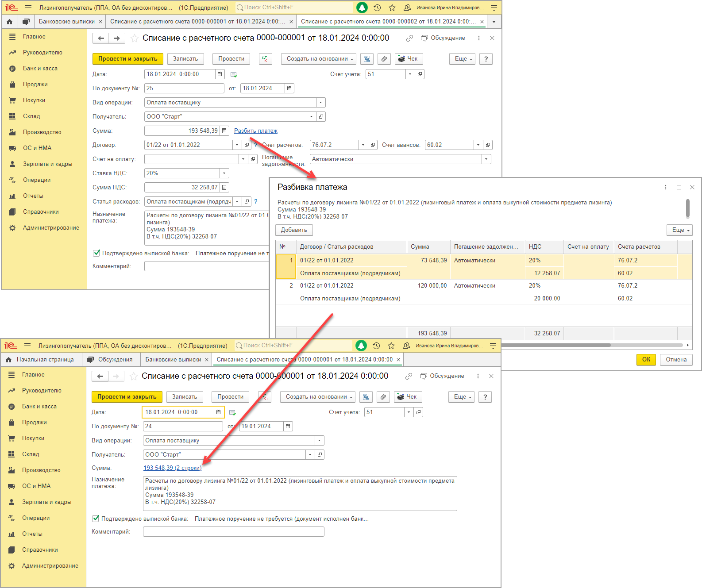
Task: Click Отмена button in Разбивка платежа
Action: 676,359
